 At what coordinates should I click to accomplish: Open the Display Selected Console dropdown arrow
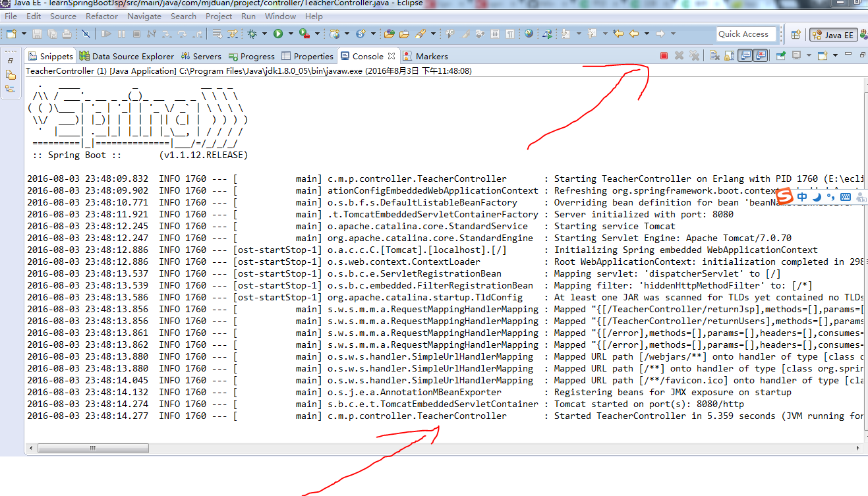coord(809,56)
